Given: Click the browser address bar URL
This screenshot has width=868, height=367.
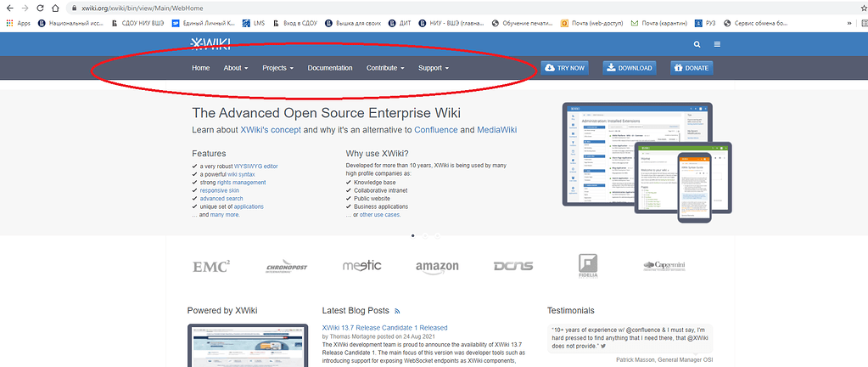Looking at the screenshot, I should (144, 8).
